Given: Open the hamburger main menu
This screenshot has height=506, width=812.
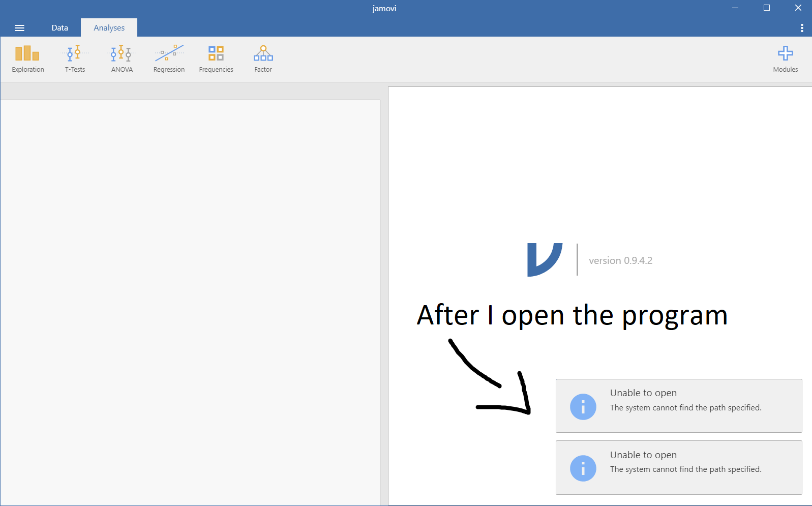Looking at the screenshot, I should [x=19, y=28].
